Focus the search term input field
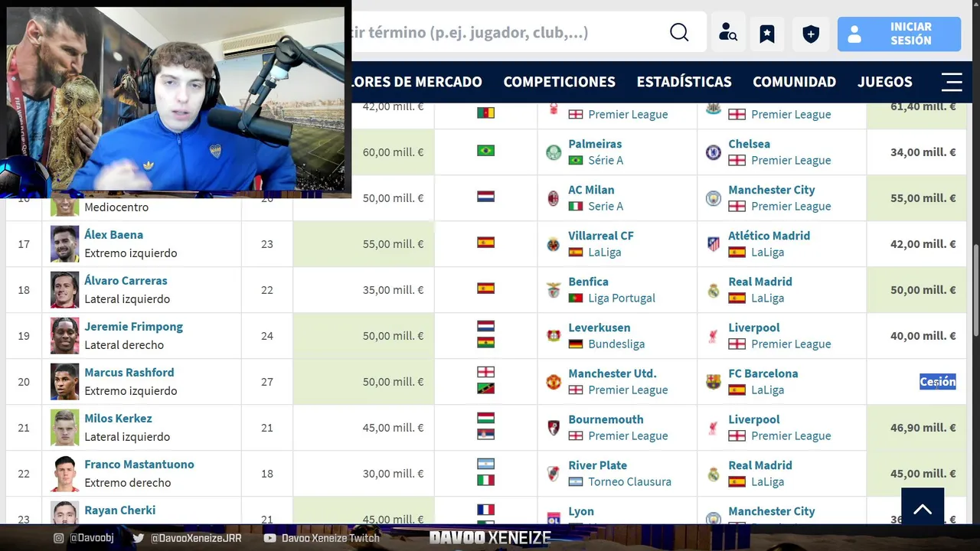Image resolution: width=980 pixels, height=551 pixels. 505,33
